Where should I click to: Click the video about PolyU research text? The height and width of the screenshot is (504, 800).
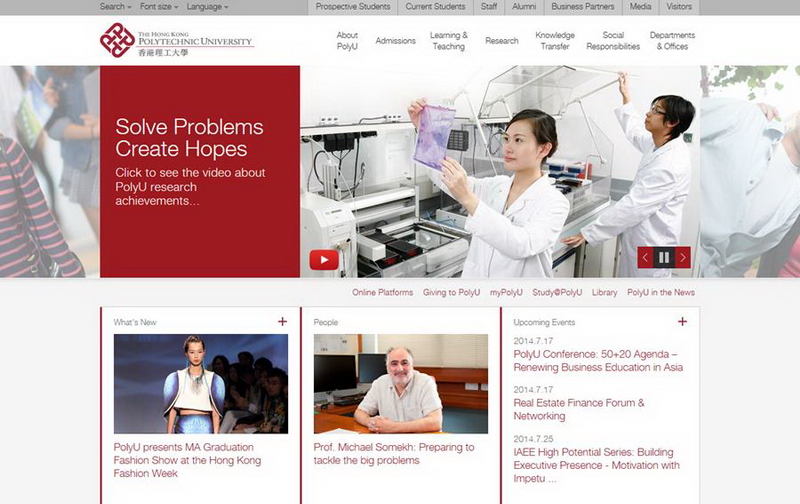pyautogui.click(x=190, y=187)
